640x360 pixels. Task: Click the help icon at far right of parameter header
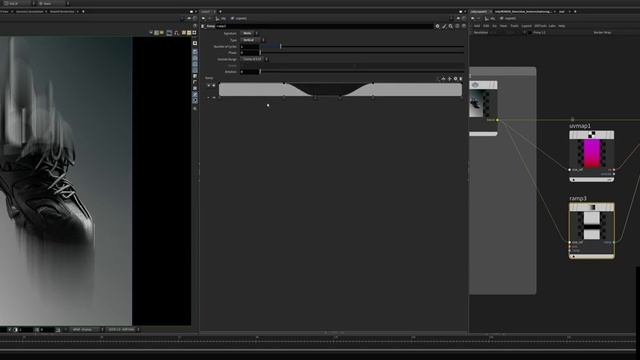pos(464,26)
